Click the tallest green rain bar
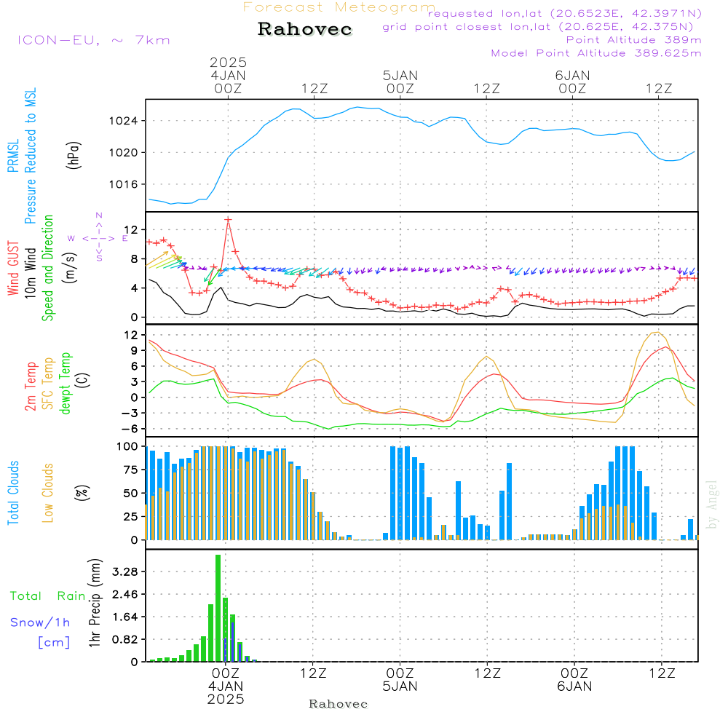This screenshot has width=728, height=728. (x=218, y=608)
